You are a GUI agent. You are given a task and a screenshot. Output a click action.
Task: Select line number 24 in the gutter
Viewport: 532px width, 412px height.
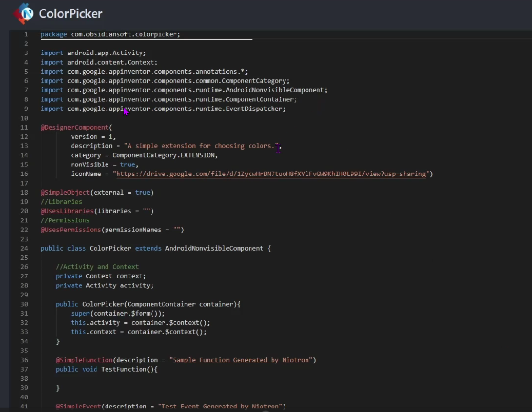24,249
